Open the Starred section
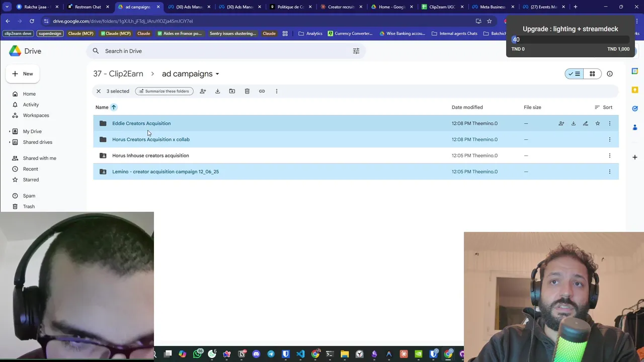Screen dimensions: 644x362 tap(31, 179)
